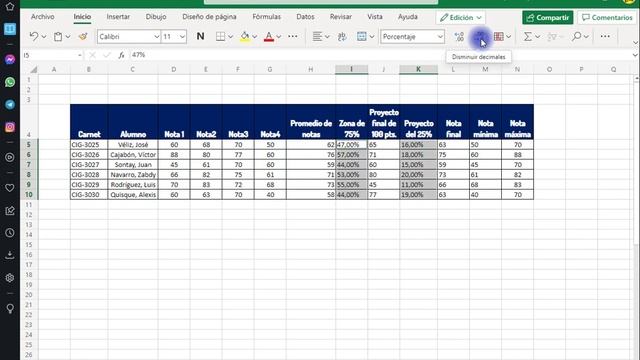The width and height of the screenshot is (640, 360).
Task: Click the Compartir button
Action: pos(548,18)
